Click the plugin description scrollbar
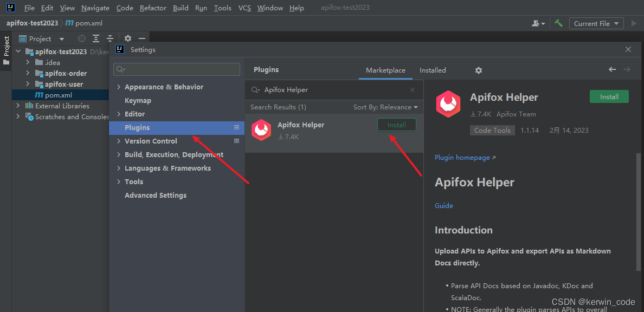 pos(638,211)
